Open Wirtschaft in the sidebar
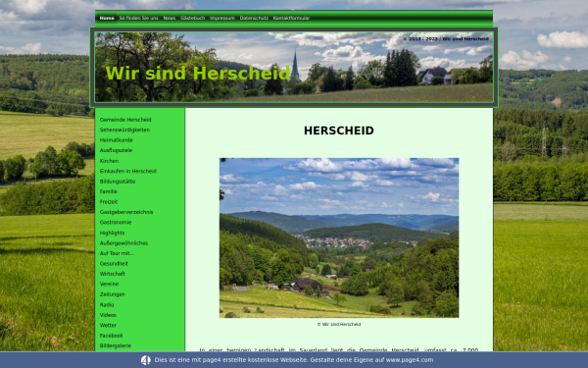This screenshot has width=588, height=368. [113, 274]
